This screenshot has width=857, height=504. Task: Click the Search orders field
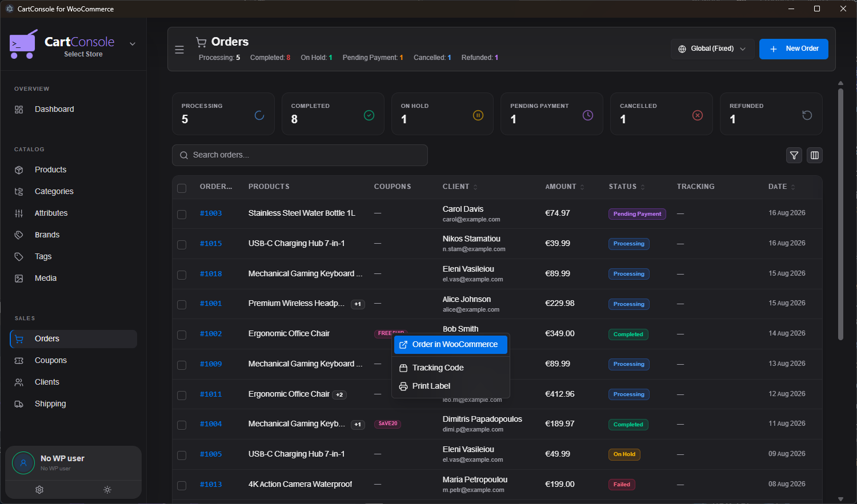(x=300, y=155)
